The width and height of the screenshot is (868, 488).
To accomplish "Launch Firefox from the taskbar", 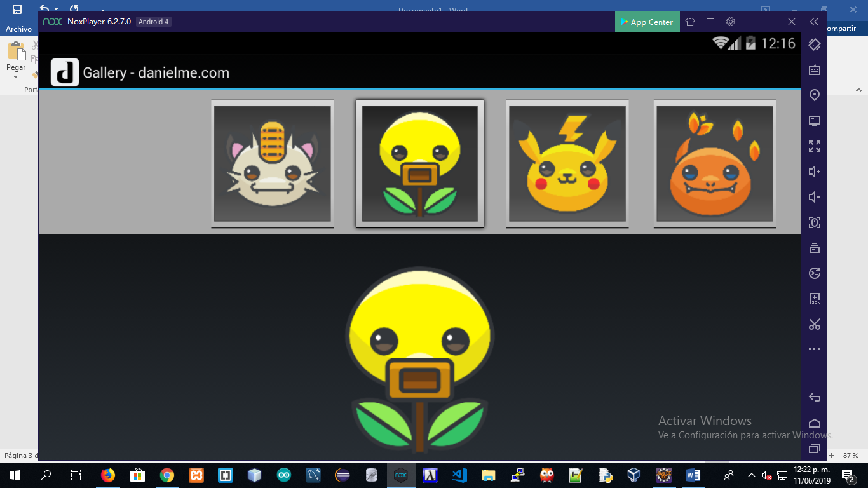I will pos(108,475).
